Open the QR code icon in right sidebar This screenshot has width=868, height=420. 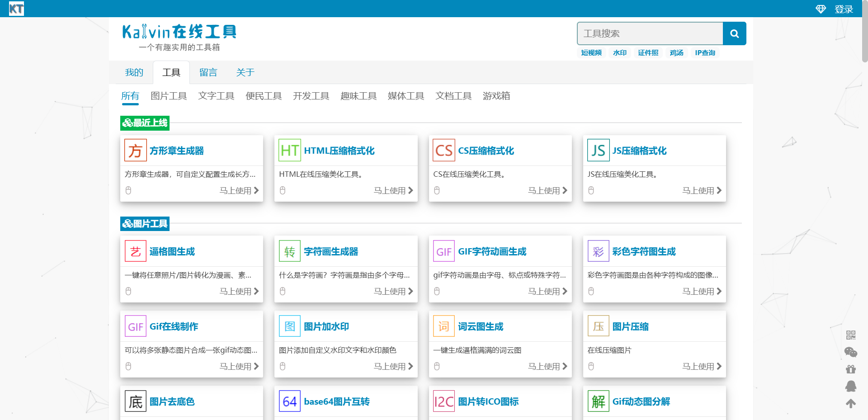(851, 335)
